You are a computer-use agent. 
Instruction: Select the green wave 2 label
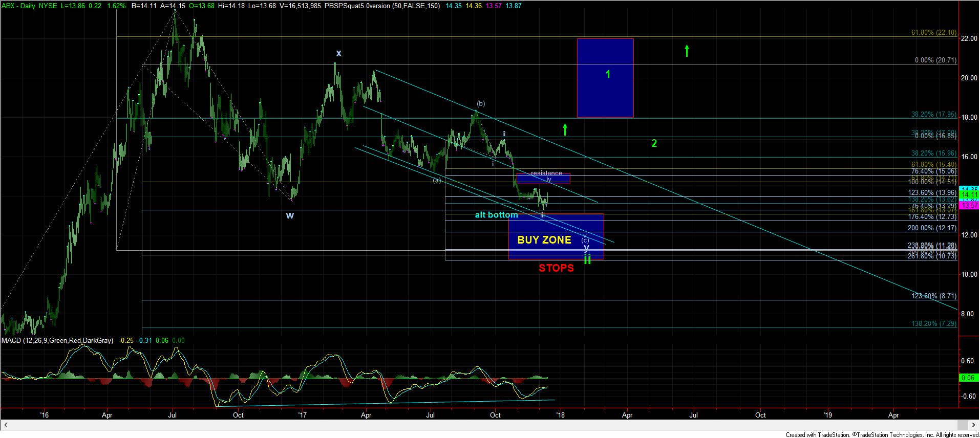click(x=654, y=144)
